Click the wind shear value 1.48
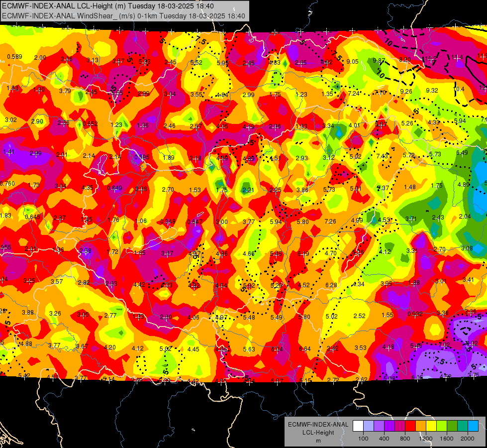Viewport: 487px width, 448px height. [410, 187]
